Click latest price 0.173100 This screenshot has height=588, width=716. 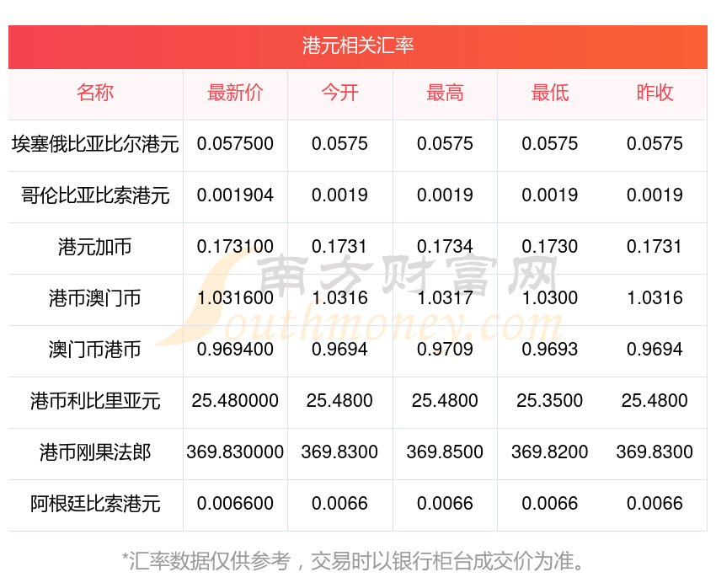(235, 247)
